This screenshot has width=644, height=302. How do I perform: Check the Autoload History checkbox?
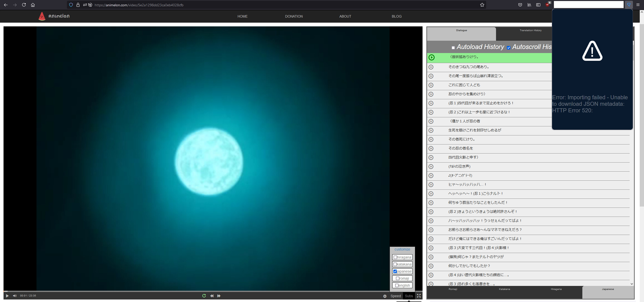point(453,48)
